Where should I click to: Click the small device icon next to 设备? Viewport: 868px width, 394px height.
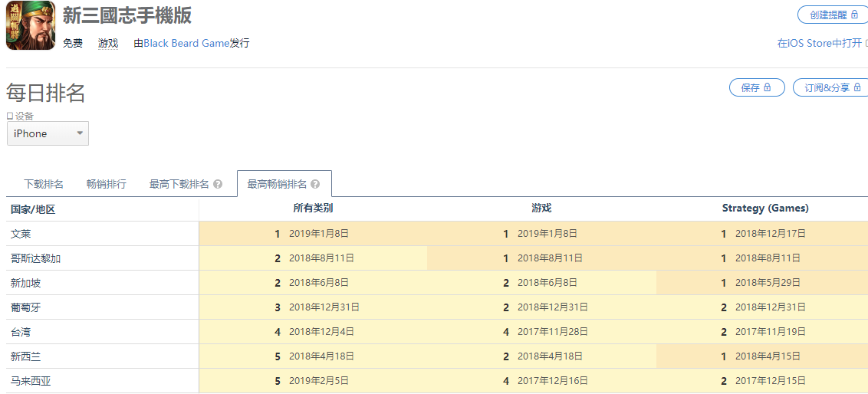coord(10,117)
